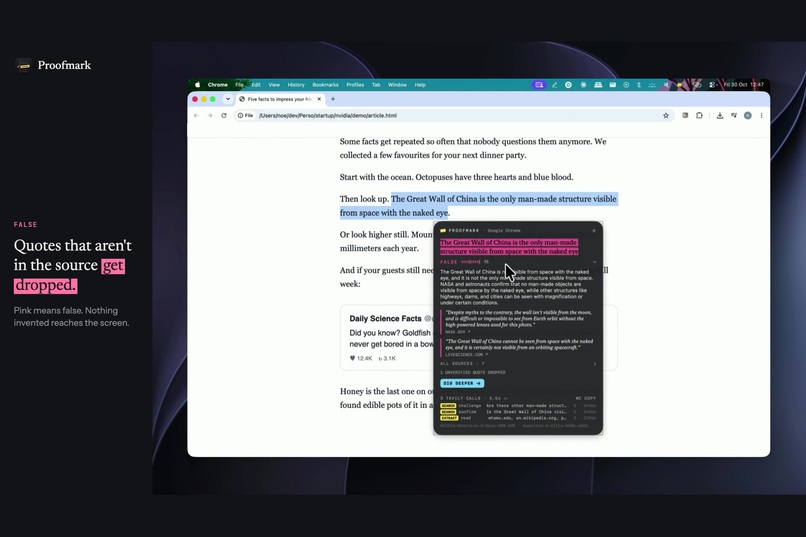
Task: Open the nasa.gov source link
Action: [457, 332]
